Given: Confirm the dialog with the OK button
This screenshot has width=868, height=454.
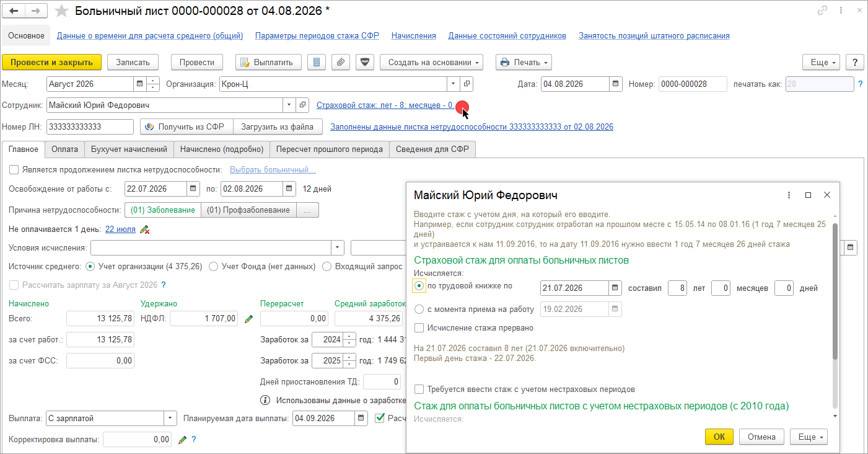Looking at the screenshot, I should tap(719, 437).
